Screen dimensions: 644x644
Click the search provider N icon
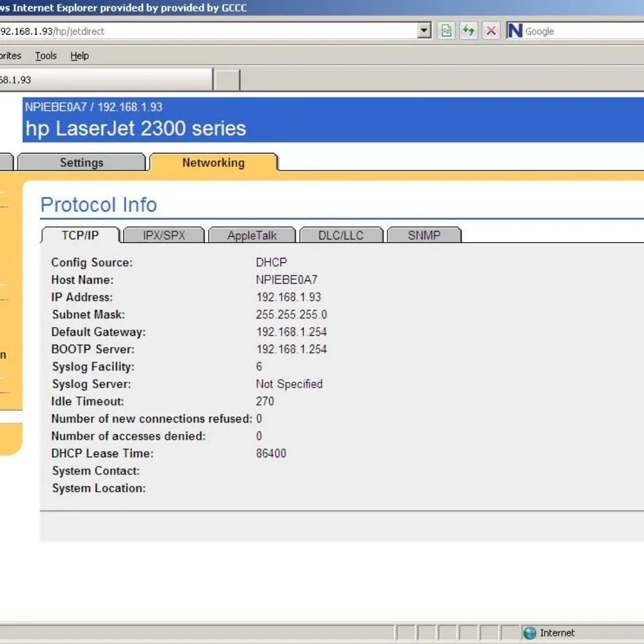[x=515, y=31]
